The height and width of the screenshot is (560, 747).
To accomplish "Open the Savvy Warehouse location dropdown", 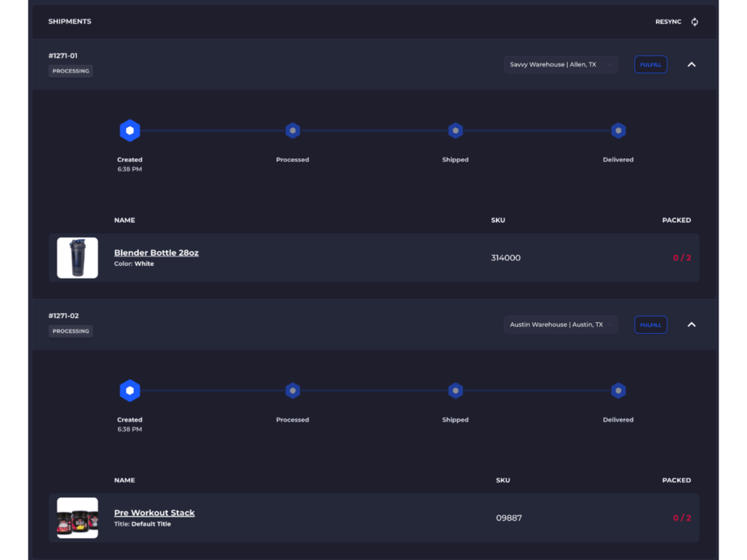I will tap(561, 65).
